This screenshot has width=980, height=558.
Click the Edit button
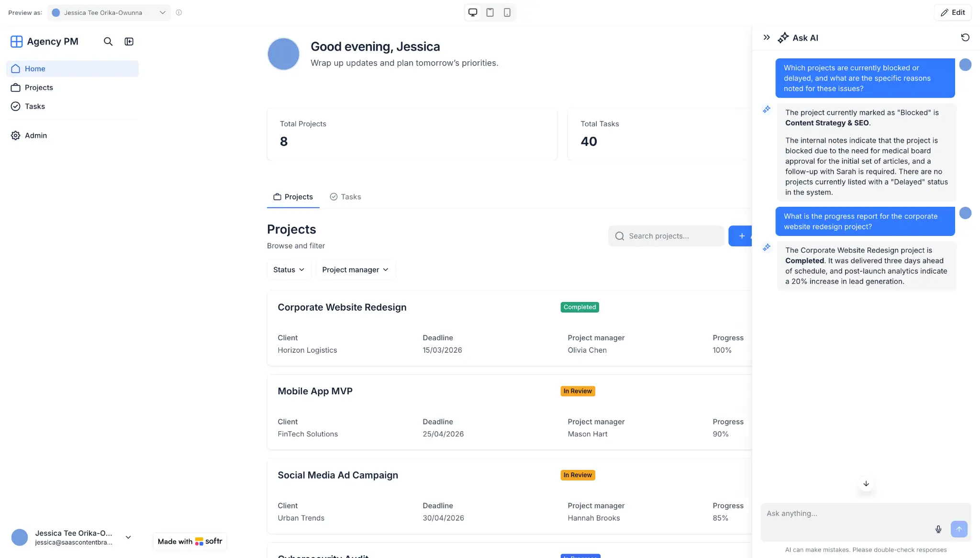click(952, 12)
